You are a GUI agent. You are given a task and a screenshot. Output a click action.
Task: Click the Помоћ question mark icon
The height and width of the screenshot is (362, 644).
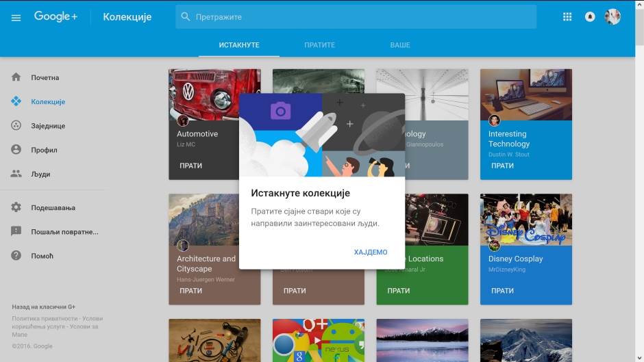tap(16, 255)
